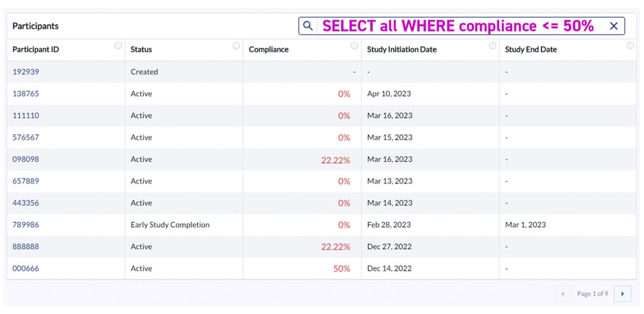The height and width of the screenshot is (314, 644).
Task: Open participant 192939 link
Action: coord(26,72)
